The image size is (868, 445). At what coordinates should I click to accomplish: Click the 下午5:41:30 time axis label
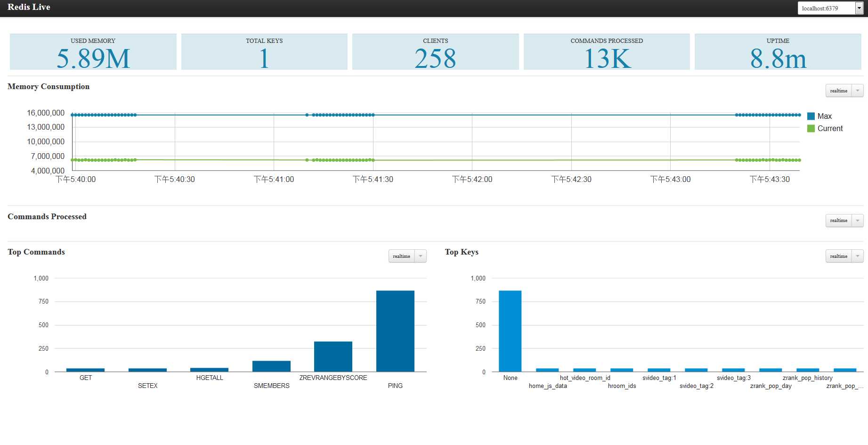tap(373, 179)
